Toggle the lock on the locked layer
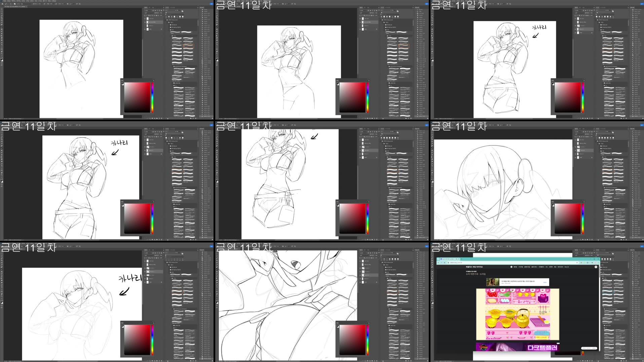Screen dimensions: 644x362 (x=161, y=29)
